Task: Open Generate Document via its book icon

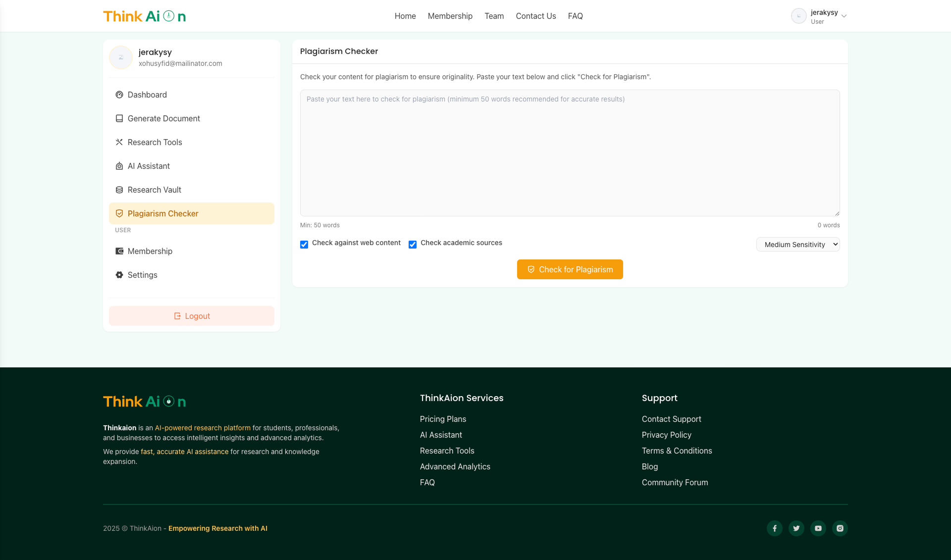Action: pos(119,118)
